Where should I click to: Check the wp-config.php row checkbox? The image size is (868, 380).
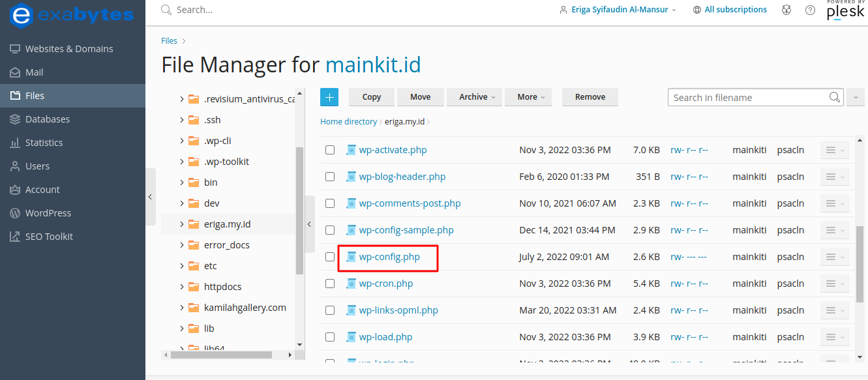330,256
